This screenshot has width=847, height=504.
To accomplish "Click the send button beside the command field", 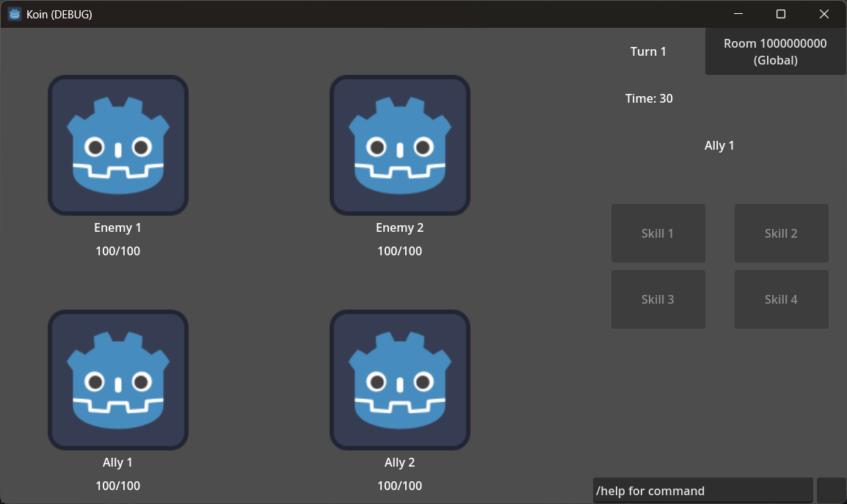I will click(x=832, y=491).
